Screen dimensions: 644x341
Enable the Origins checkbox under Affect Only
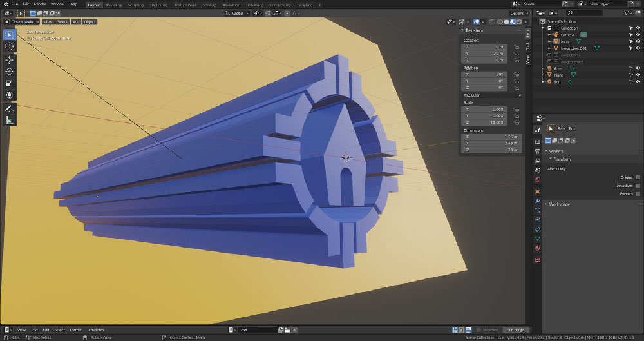pos(638,177)
